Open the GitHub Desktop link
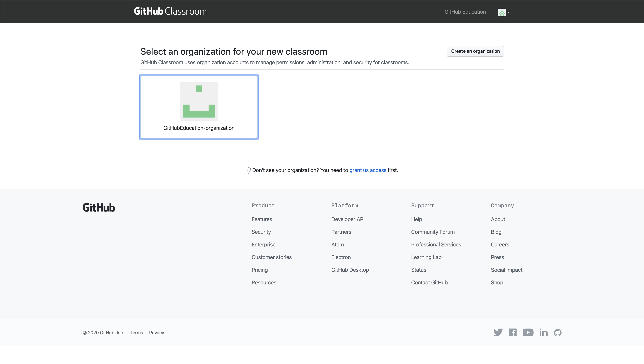The height and width of the screenshot is (364, 644). tap(350, 270)
